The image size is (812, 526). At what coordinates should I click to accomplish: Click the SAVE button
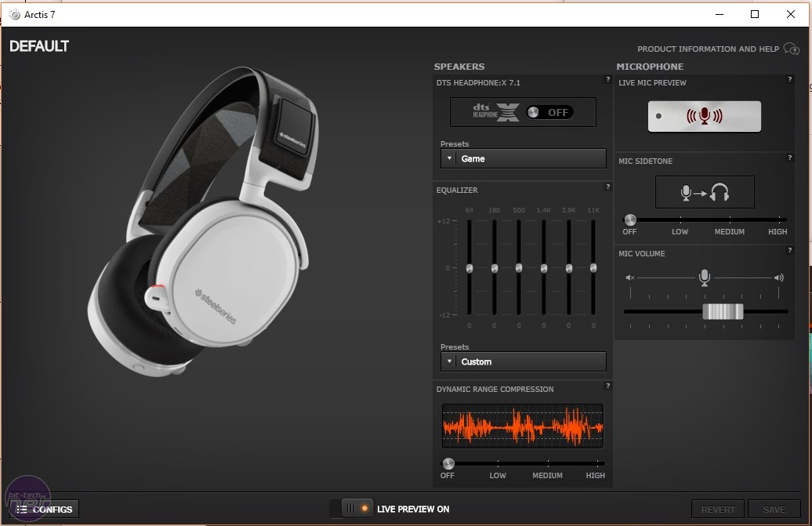pos(774,510)
